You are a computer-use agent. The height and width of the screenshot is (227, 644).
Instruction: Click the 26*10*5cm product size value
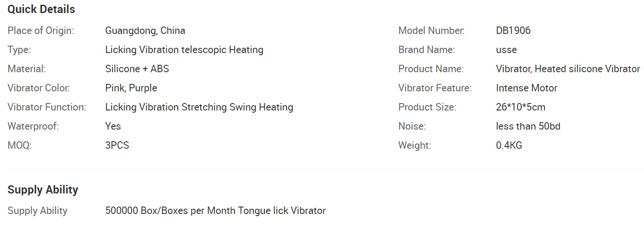coord(521,107)
